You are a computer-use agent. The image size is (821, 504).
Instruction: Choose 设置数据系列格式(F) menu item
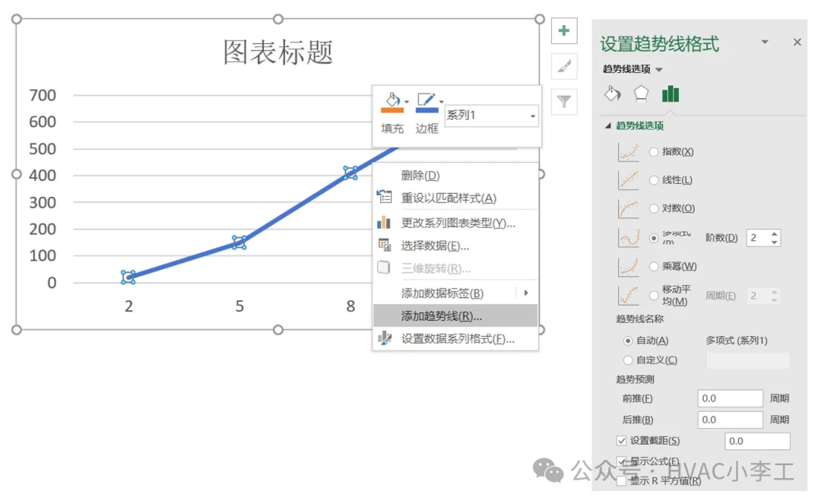455,338
